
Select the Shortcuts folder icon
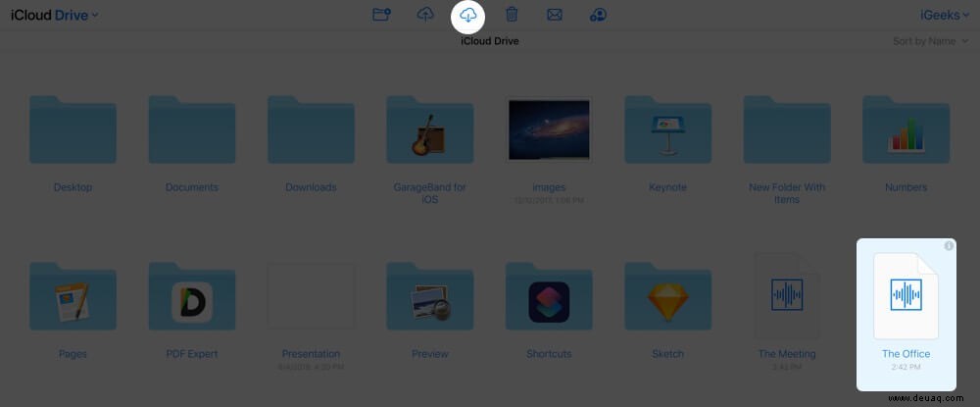point(549,296)
